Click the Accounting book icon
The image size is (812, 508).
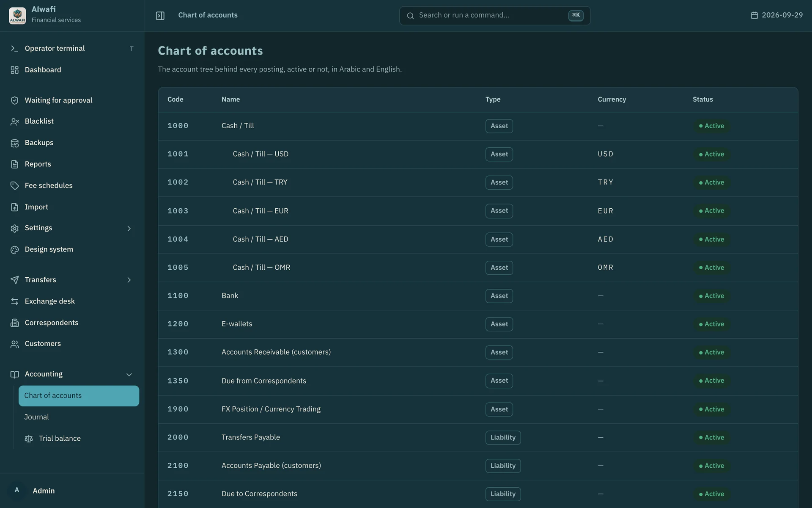(15, 375)
